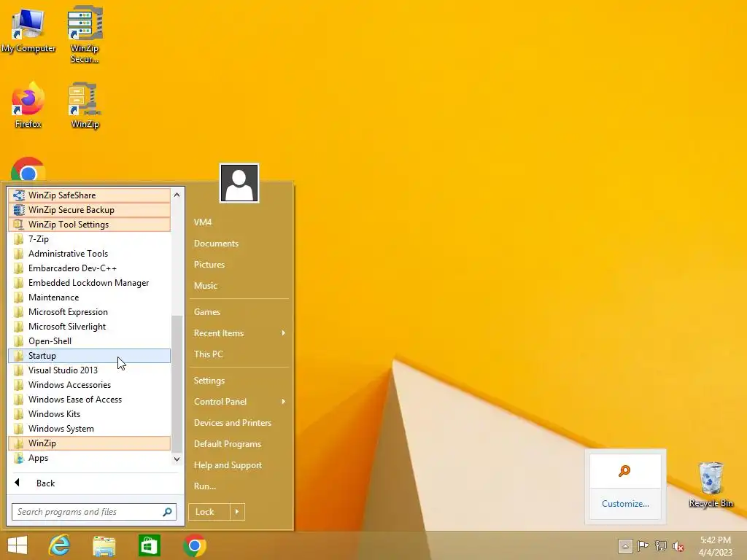Open the Microsoft Silverlight folder
This screenshot has height=560, width=747.
pyautogui.click(x=89, y=327)
